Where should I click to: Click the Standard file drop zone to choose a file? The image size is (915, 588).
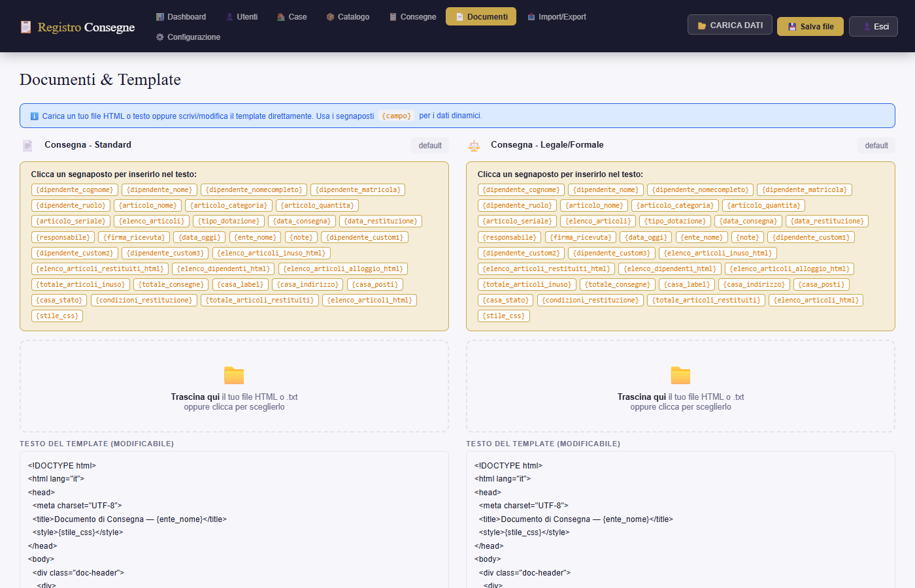click(234, 386)
